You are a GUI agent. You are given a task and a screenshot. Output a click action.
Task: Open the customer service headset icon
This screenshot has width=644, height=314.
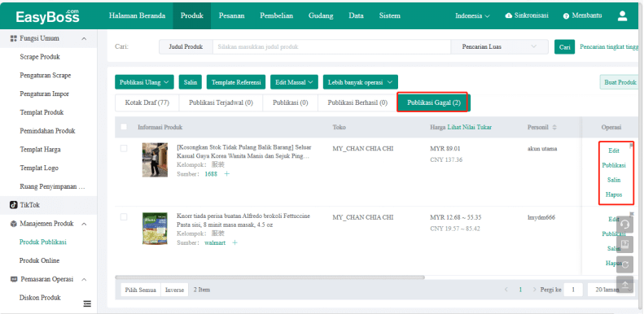point(624,225)
